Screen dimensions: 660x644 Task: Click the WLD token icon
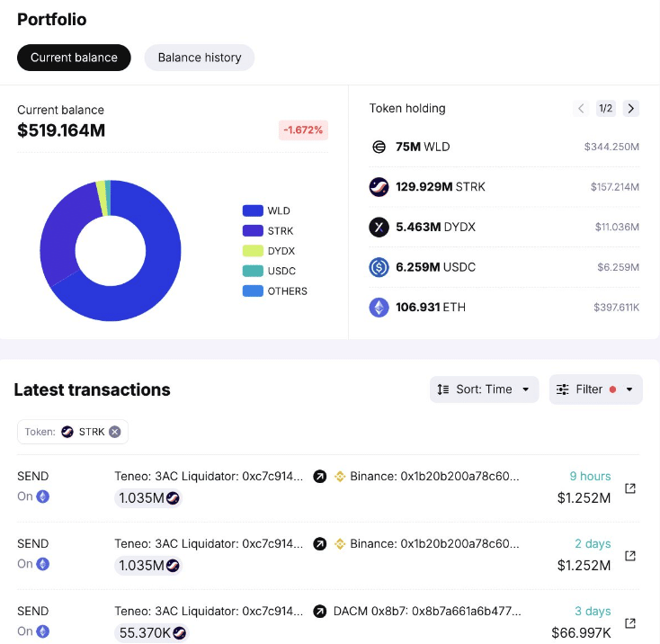tap(379, 147)
